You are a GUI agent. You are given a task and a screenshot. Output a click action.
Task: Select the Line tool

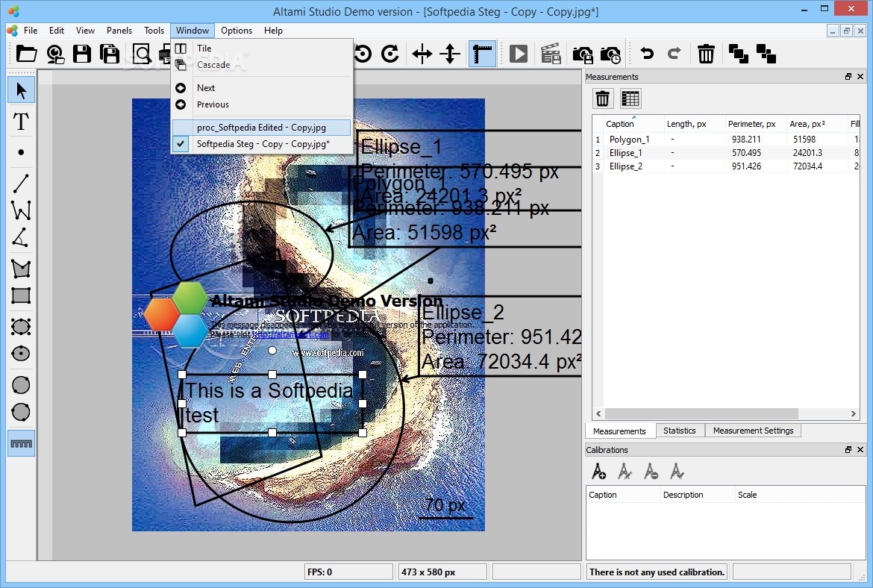(x=21, y=184)
